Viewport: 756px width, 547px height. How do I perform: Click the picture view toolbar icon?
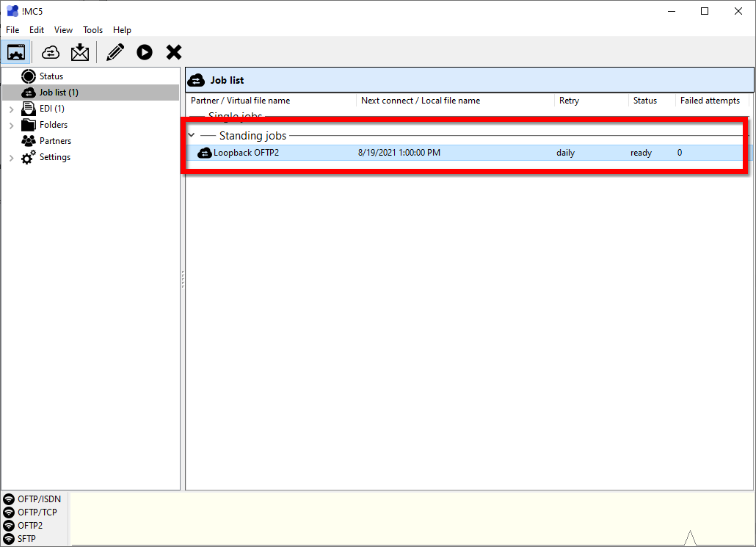coord(16,52)
